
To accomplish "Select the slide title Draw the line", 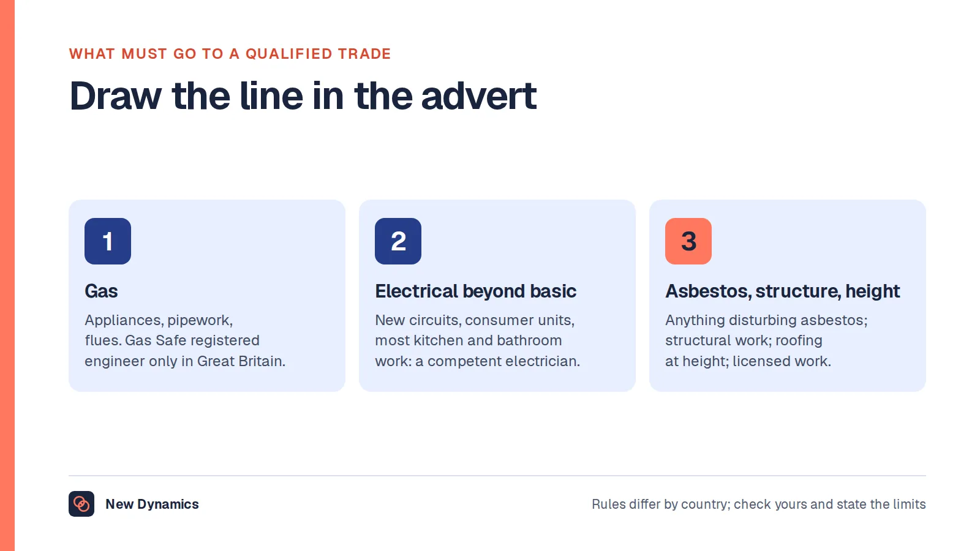I will [303, 96].
